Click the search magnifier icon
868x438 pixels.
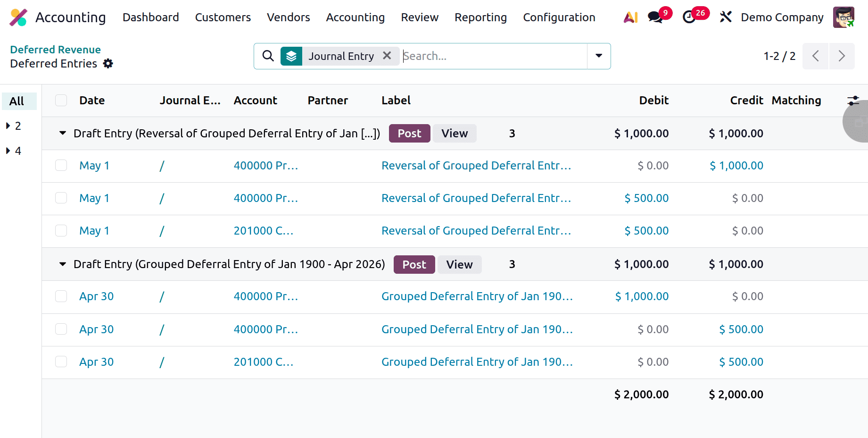coord(267,56)
